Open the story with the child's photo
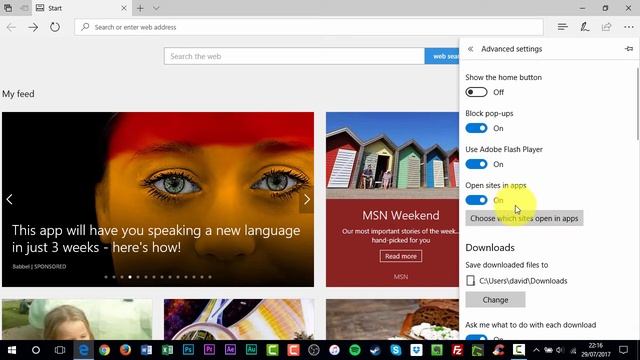This screenshot has width=640, height=360. [77, 319]
